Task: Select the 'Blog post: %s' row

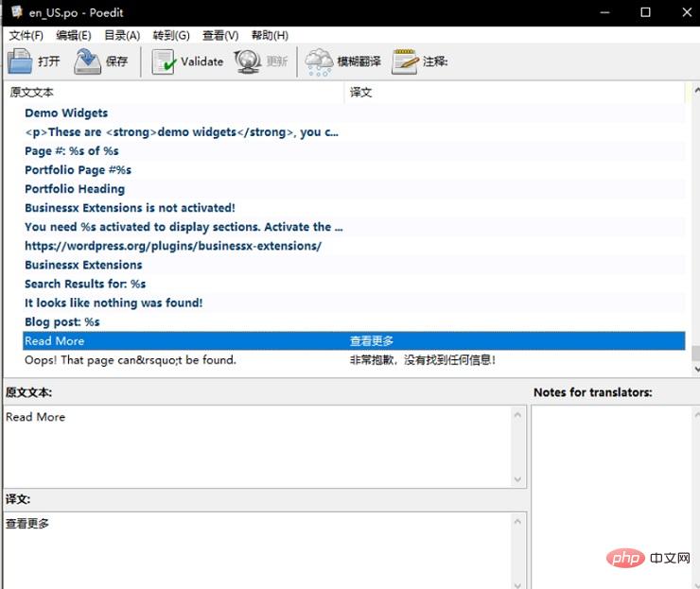Action: tap(354, 321)
